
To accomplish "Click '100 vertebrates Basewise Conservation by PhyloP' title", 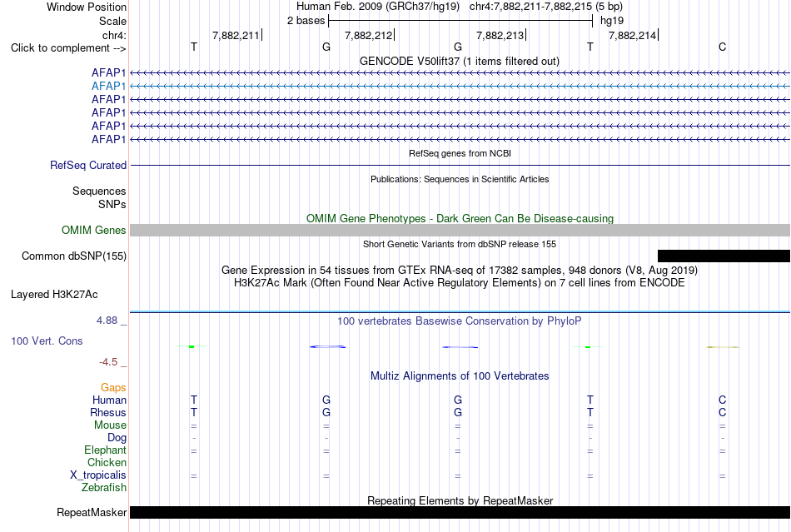I will 460,321.
